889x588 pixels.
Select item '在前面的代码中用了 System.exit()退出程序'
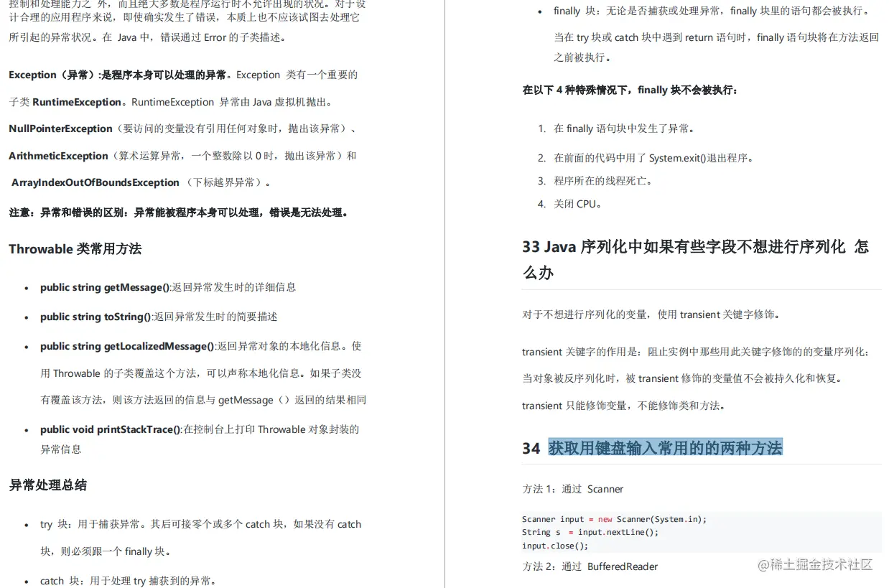[x=642, y=158]
